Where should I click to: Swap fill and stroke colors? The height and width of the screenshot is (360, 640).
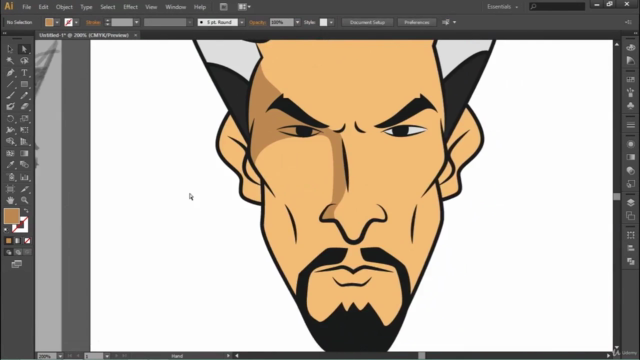tap(26, 211)
